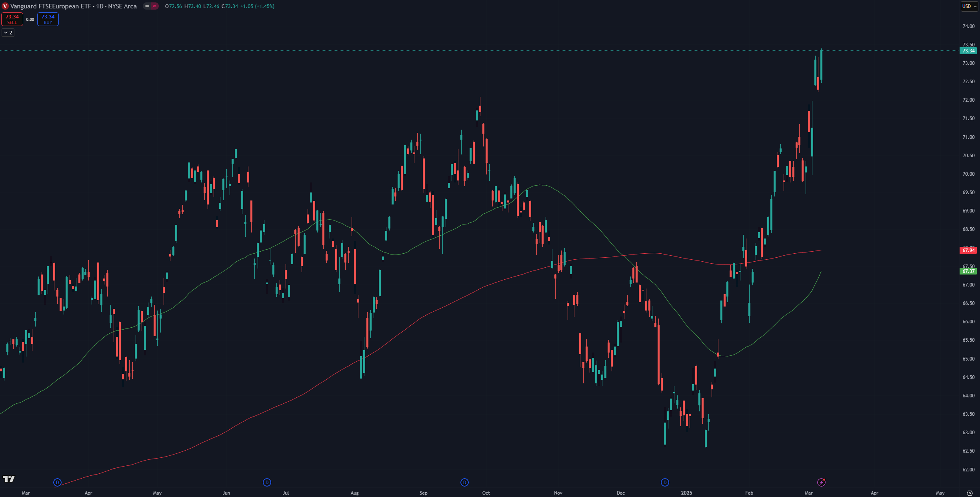This screenshot has height=497, width=980.
Task: Open the dividend D marker near late June
Action: [267, 482]
